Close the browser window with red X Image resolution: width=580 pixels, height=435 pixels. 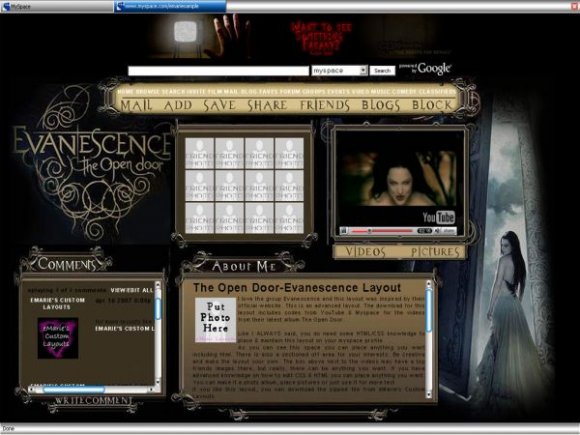click(575, 6)
